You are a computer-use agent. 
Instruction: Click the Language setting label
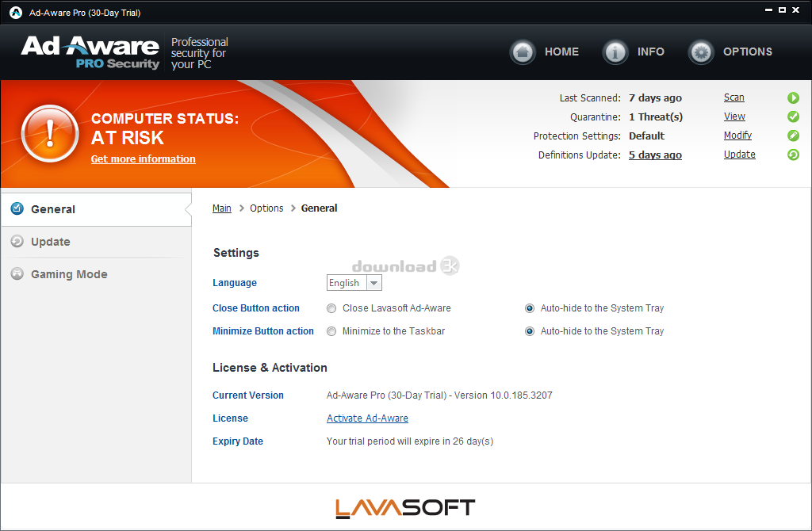tap(235, 283)
